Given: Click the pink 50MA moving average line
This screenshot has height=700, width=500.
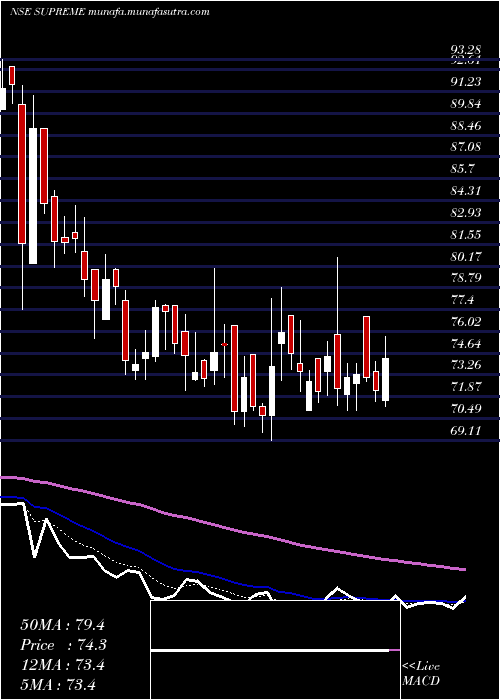Looking at the screenshot, I should (232, 529).
